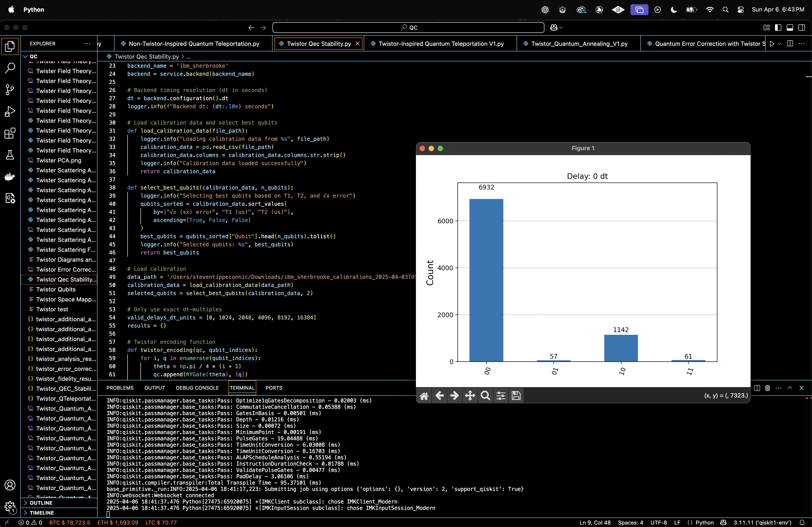
Task: Click errors and warnings count in status bar
Action: (30, 522)
